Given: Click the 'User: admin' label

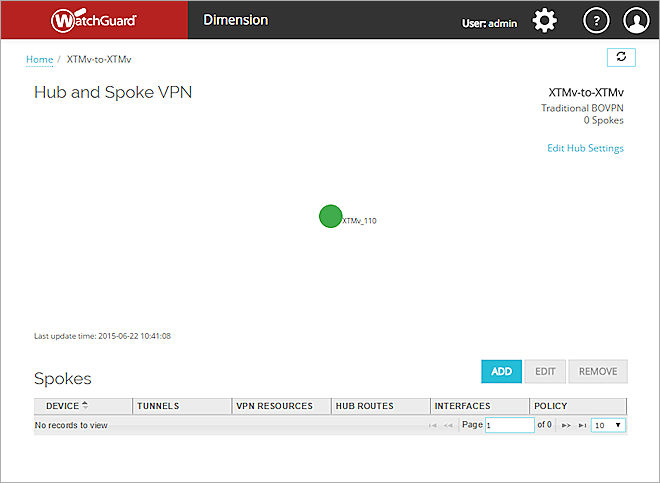Looking at the screenshot, I should (x=490, y=24).
